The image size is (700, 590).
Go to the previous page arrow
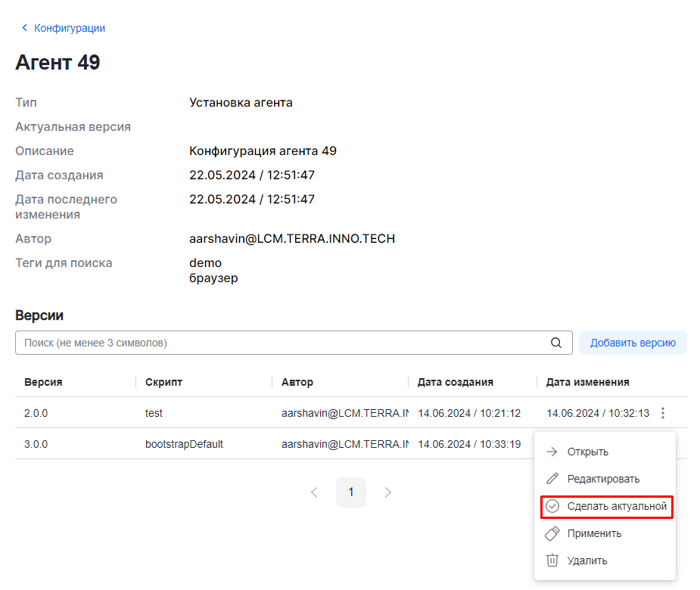[x=314, y=492]
